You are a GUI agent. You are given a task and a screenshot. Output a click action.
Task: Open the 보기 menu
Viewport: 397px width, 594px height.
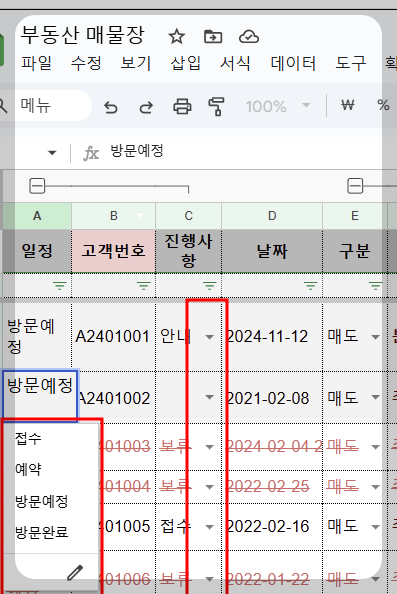(x=136, y=63)
